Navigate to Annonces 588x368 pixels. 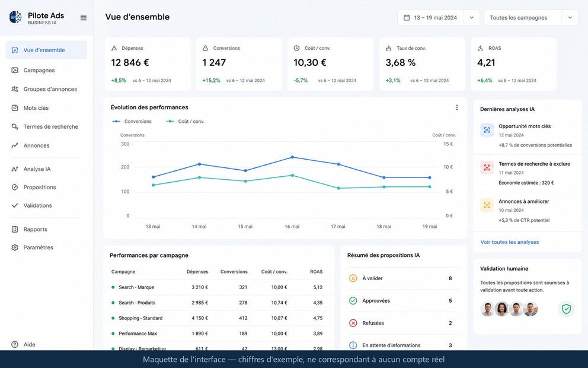pyautogui.click(x=46, y=145)
